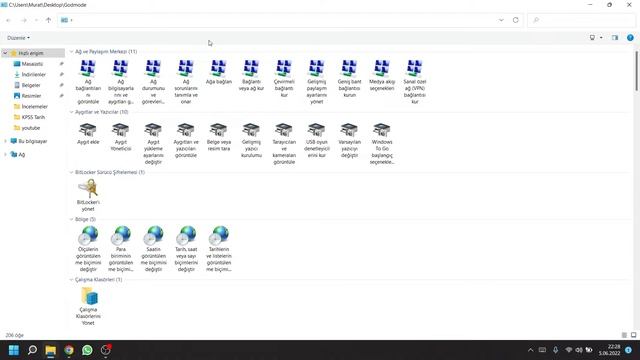Open 'Bağlantı veya ağ kur' item
Image resolution: width=640 pixels, height=360 pixels.
click(251, 75)
